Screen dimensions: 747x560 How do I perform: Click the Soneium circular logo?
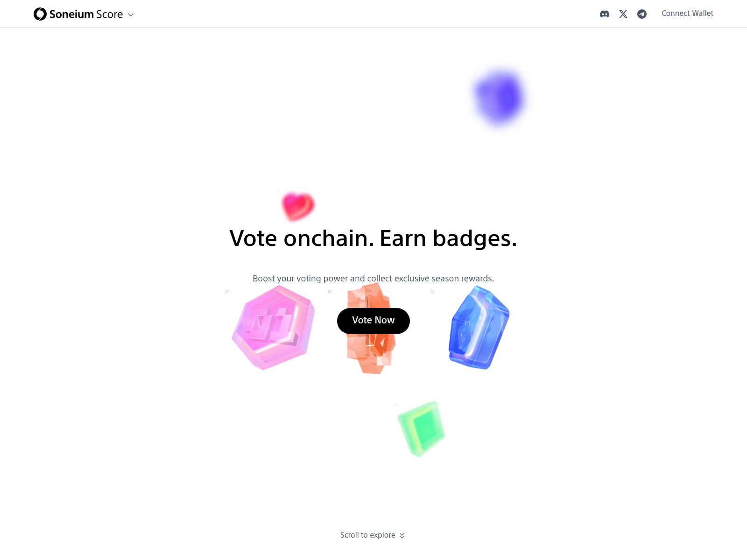click(x=40, y=14)
